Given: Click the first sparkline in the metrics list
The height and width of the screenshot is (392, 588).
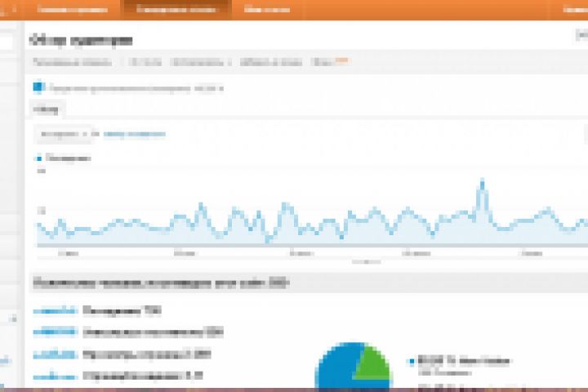Looking at the screenshot, I should click(56, 310).
